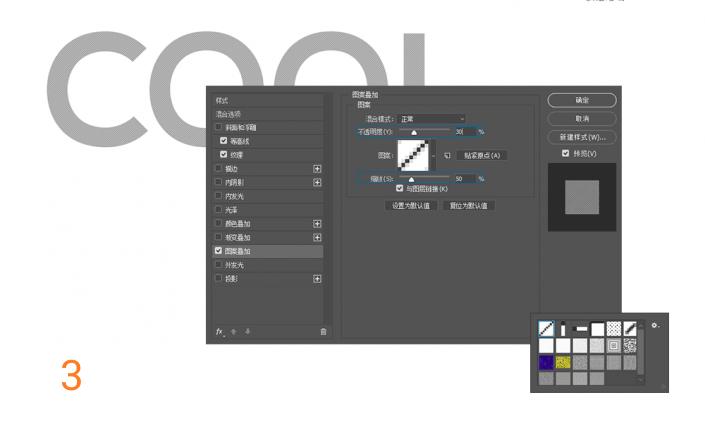Select the thick diagonal stroke pattern

(630, 329)
